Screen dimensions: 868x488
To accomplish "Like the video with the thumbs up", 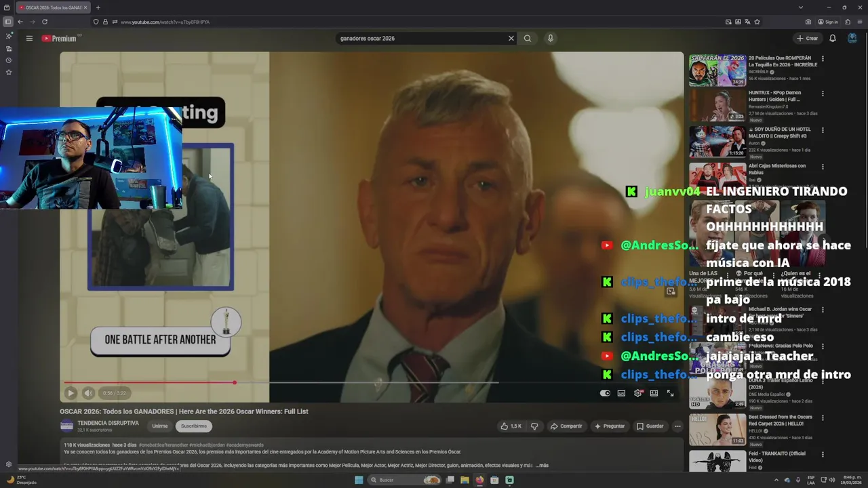I will click(511, 426).
